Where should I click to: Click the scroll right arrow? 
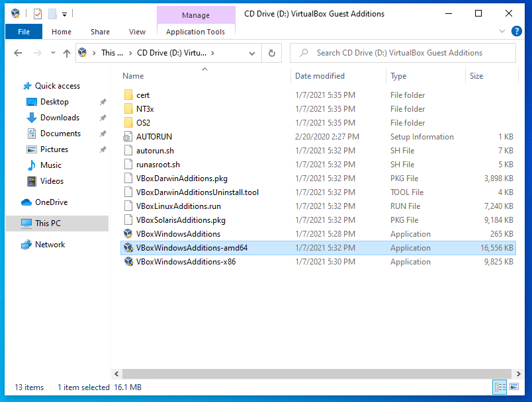pos(518,374)
